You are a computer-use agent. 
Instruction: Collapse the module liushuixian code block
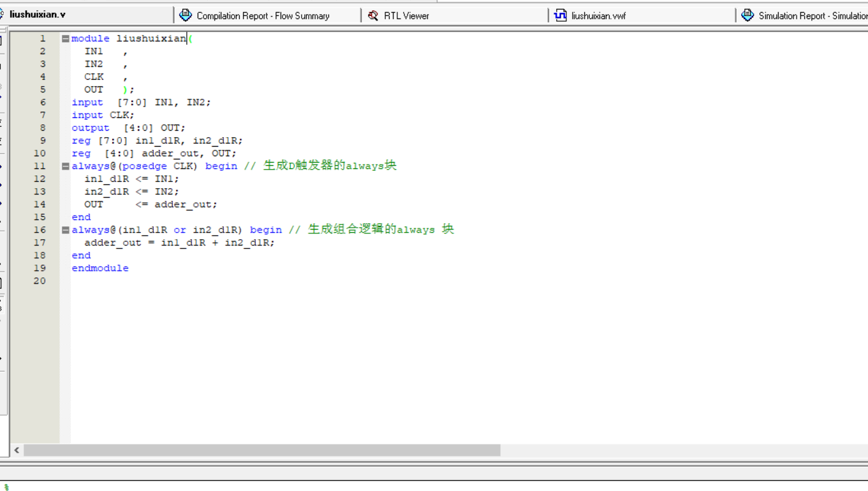(x=65, y=39)
